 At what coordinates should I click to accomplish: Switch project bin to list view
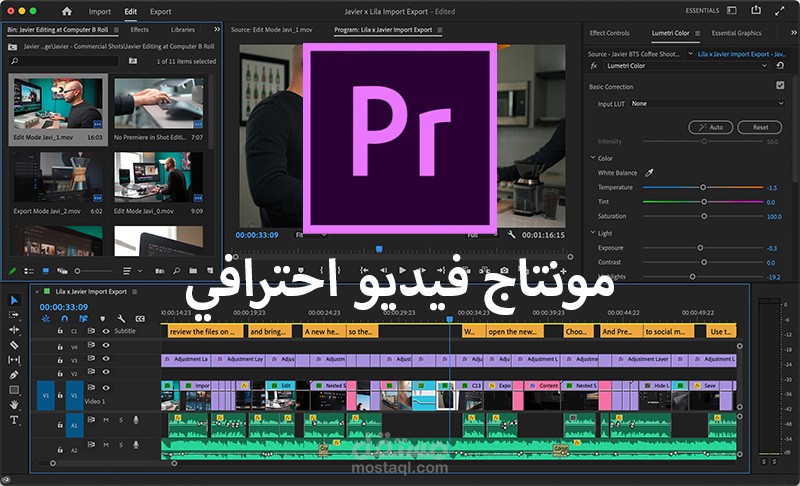pos(29,271)
